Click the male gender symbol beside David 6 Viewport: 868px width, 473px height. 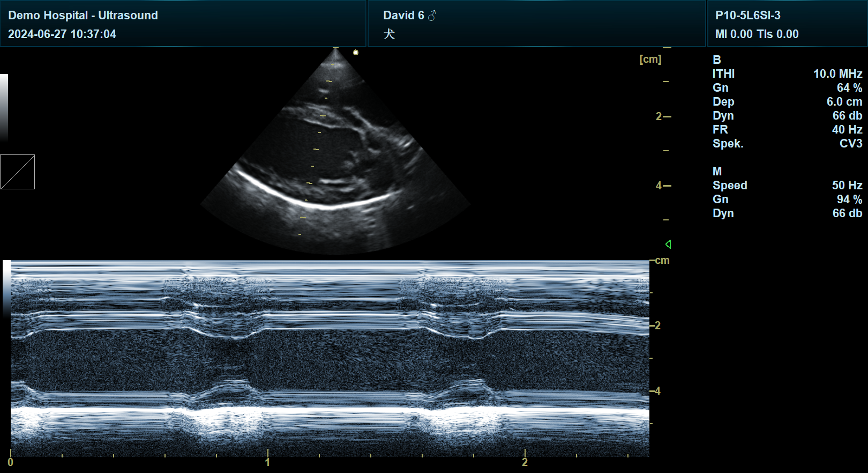coord(432,16)
